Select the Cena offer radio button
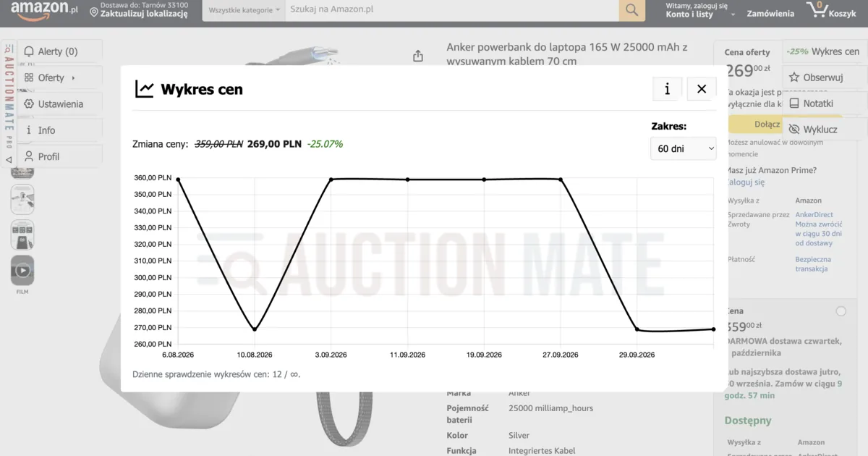Image resolution: width=868 pixels, height=456 pixels. (841, 311)
